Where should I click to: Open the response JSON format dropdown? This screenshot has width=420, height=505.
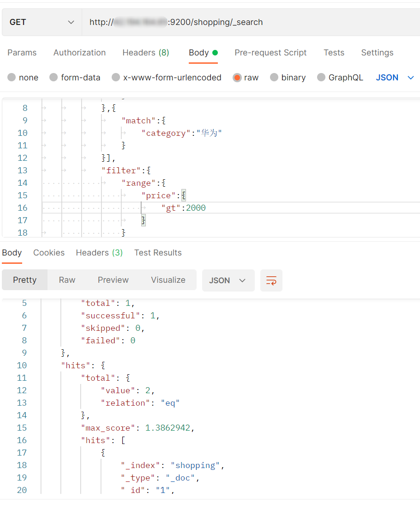tap(228, 280)
